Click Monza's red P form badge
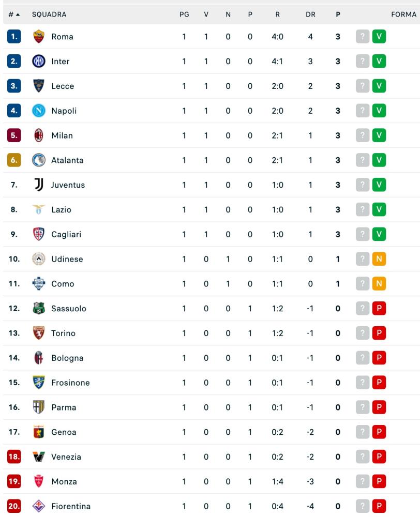 (379, 481)
